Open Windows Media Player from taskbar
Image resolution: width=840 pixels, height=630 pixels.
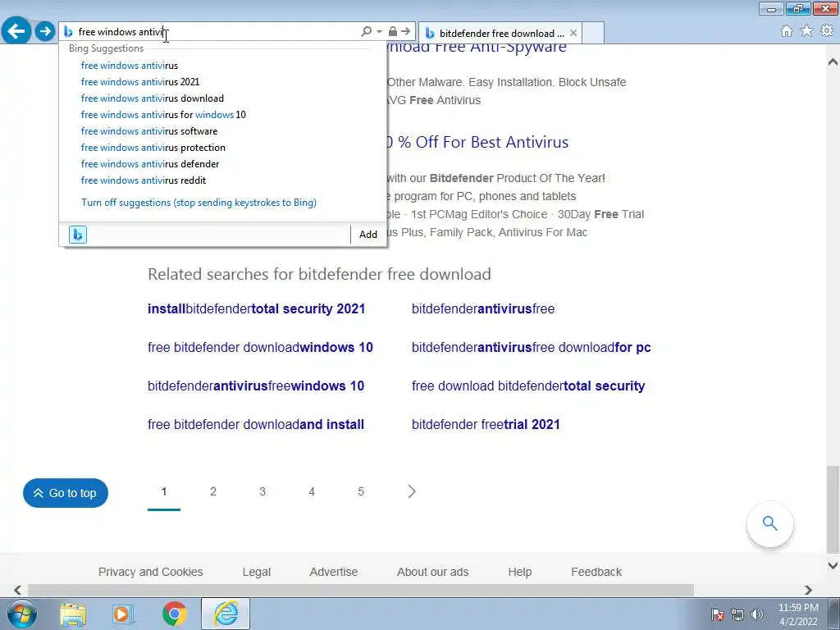(123, 614)
